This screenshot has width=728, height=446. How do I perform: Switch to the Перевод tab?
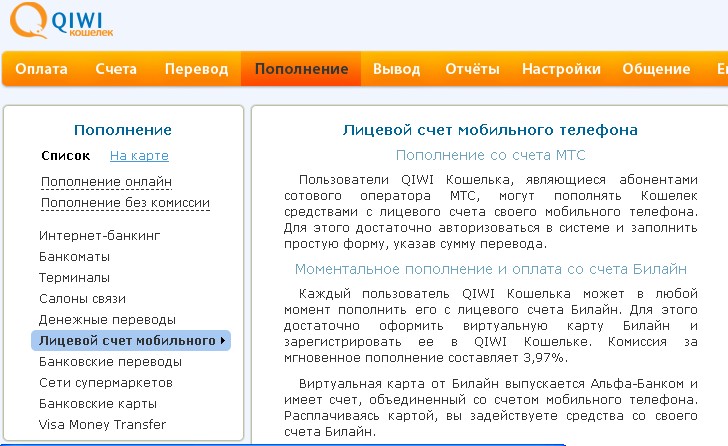[196, 69]
